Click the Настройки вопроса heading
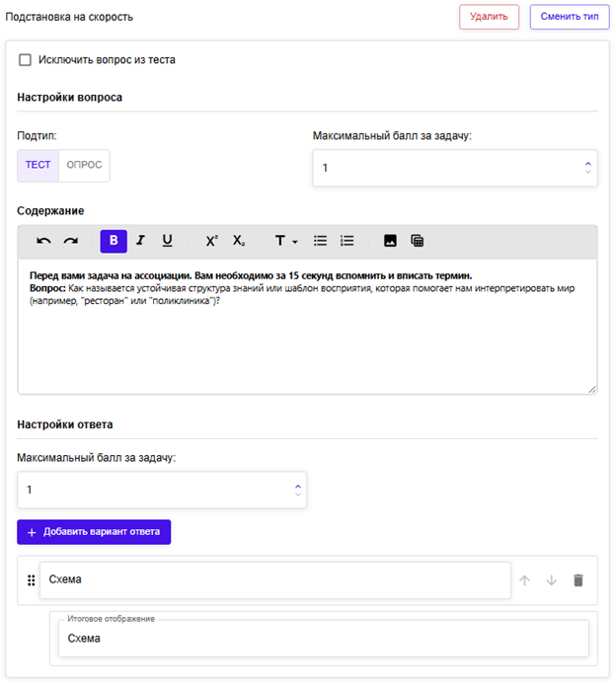 [x=69, y=97]
